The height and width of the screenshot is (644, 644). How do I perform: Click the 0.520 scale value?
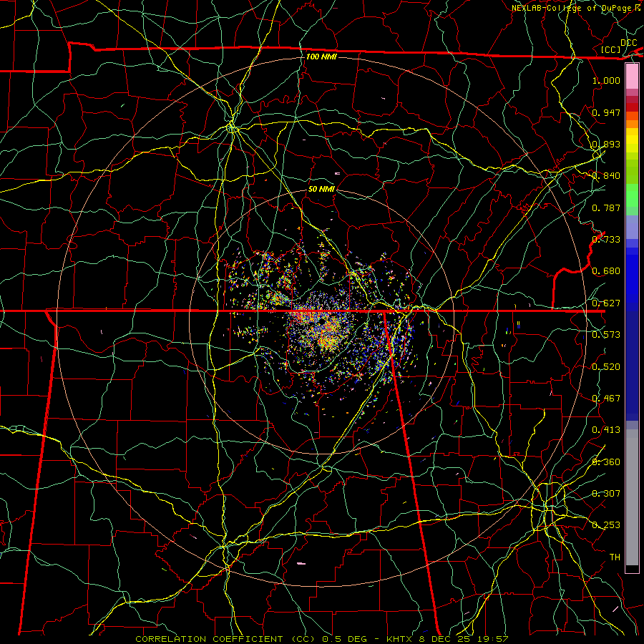click(x=606, y=367)
